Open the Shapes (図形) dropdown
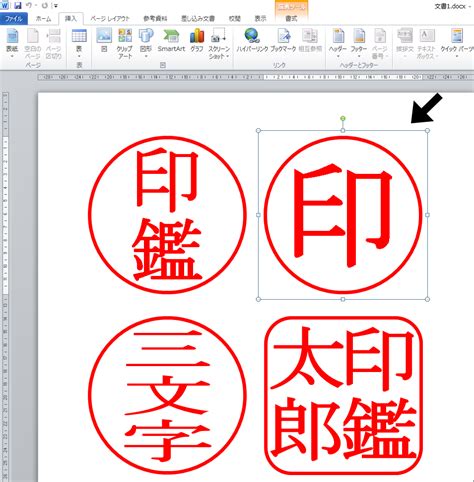 pyautogui.click(x=146, y=43)
